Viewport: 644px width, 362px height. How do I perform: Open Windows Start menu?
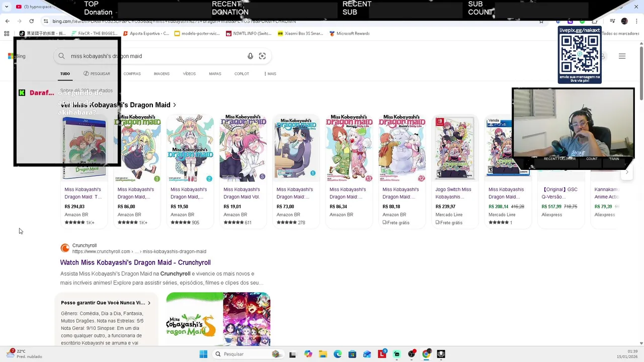[x=203, y=354]
